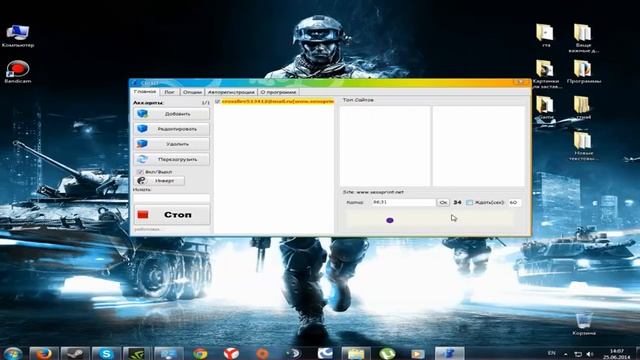Show hidden tray icons with the arrow

(566, 354)
